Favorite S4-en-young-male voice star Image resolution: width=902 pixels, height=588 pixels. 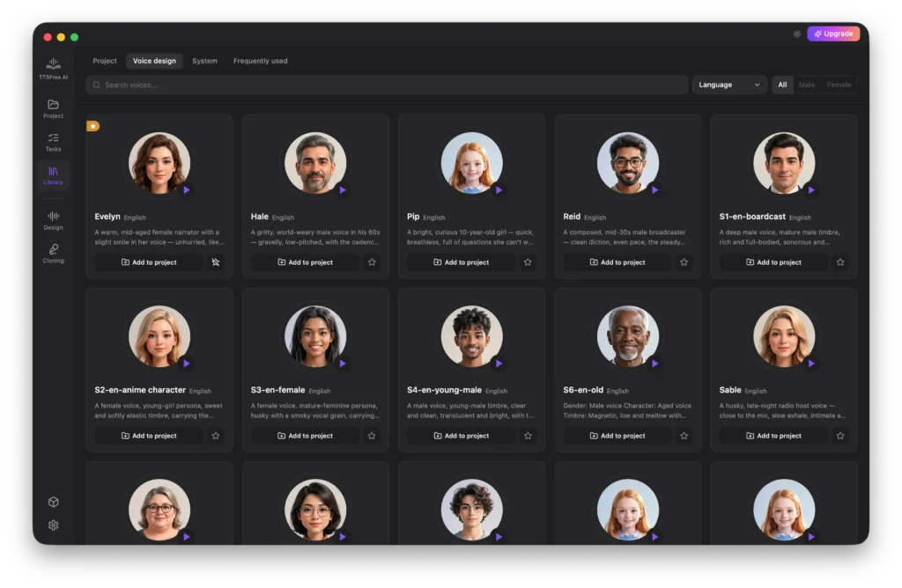[528, 436]
